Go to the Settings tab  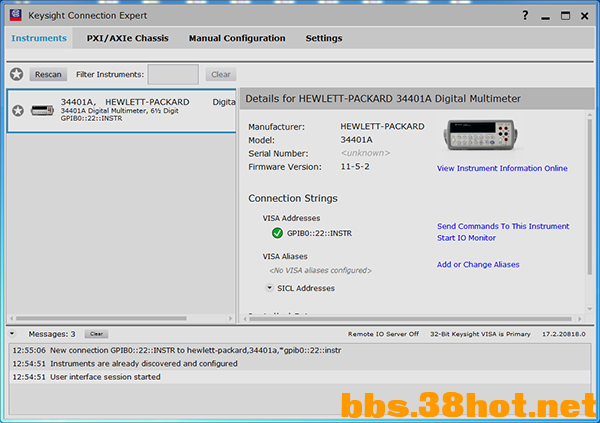pos(324,38)
